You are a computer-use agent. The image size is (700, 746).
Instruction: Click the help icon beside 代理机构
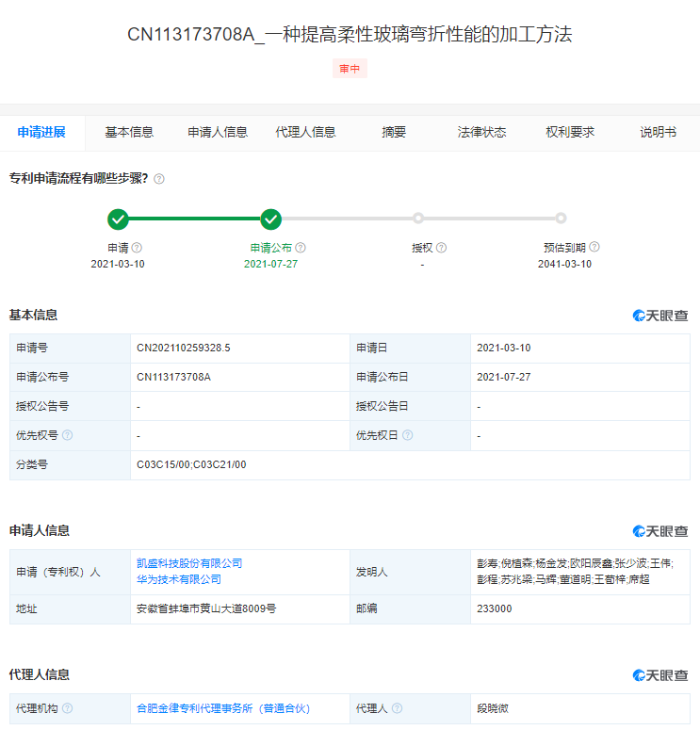[x=68, y=708]
